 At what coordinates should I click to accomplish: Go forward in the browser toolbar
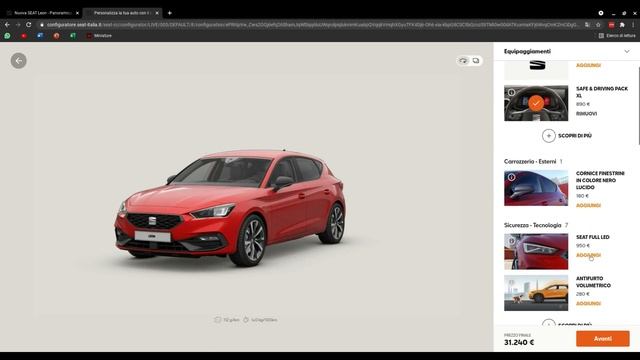(x=18, y=24)
